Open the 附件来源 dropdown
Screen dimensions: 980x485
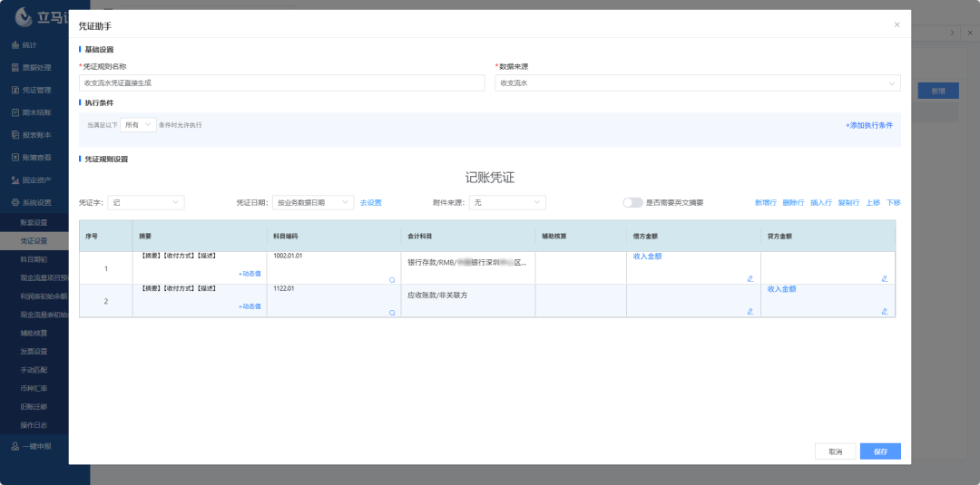coord(506,202)
